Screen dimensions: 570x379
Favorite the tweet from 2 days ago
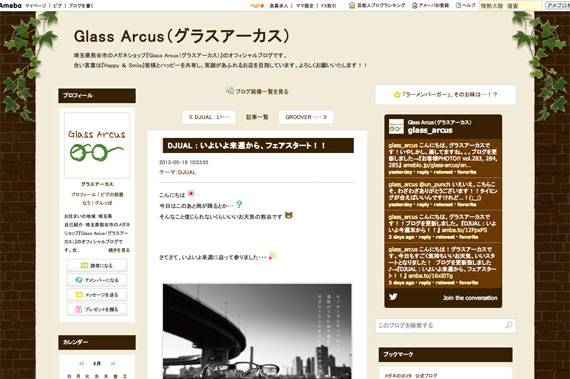point(469,237)
